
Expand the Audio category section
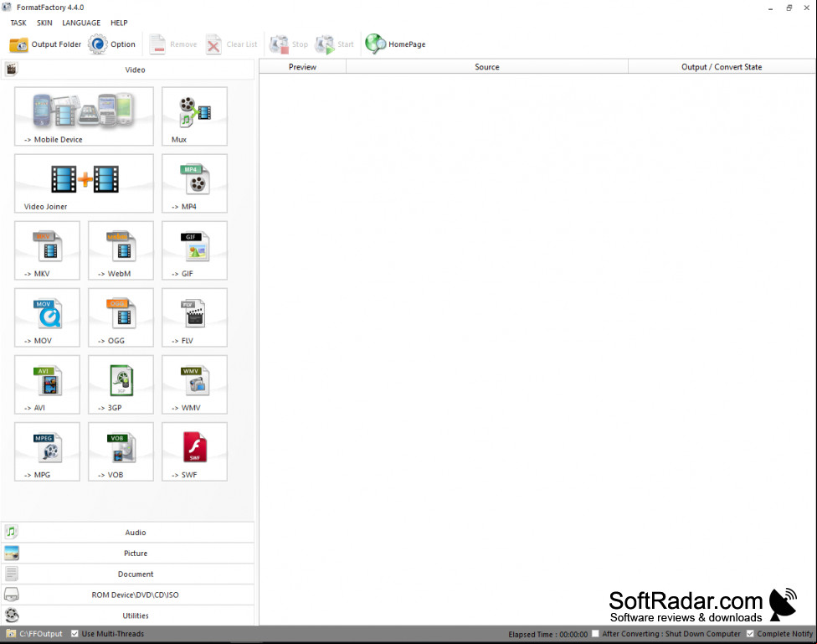127,533
